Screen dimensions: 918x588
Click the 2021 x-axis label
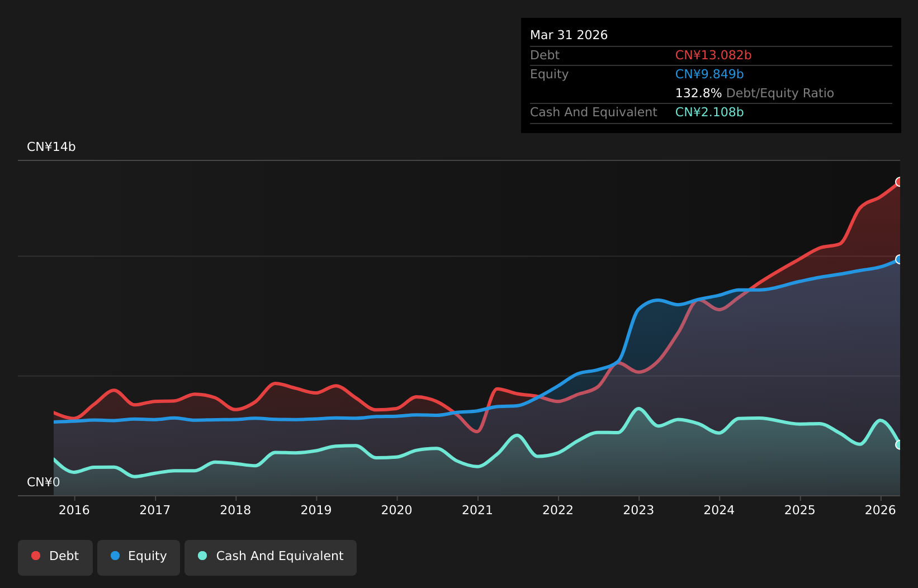point(477,510)
